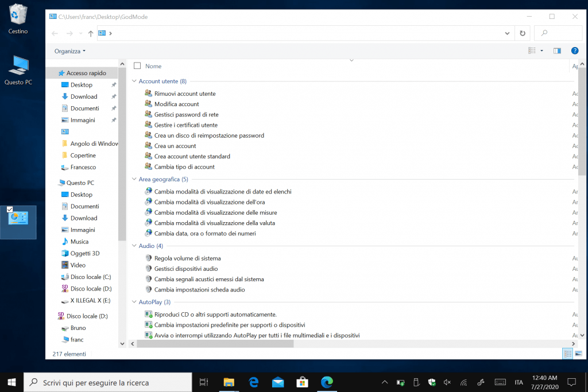This screenshot has width=588, height=392.
Task: Open the Mail app on taskbar
Action: pyautogui.click(x=278, y=382)
